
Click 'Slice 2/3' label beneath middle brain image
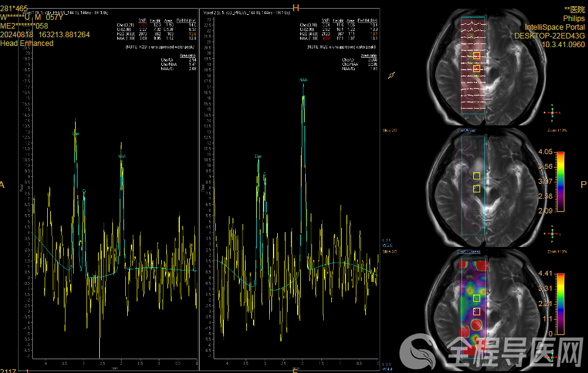[x=390, y=251]
